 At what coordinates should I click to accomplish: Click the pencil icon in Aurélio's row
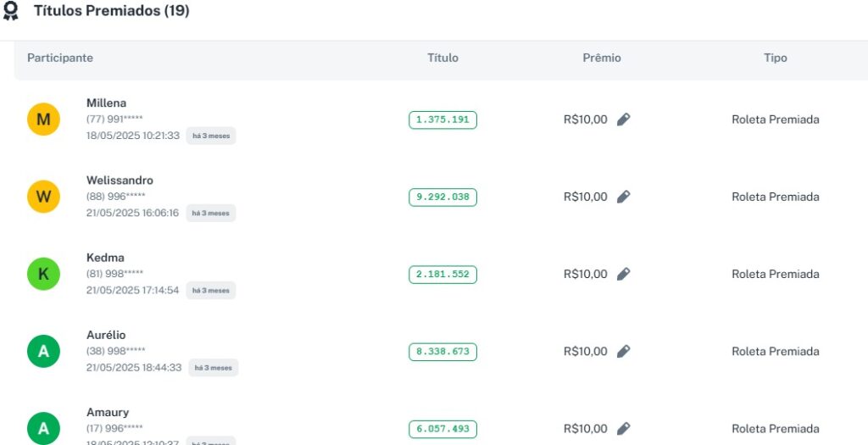pos(623,351)
